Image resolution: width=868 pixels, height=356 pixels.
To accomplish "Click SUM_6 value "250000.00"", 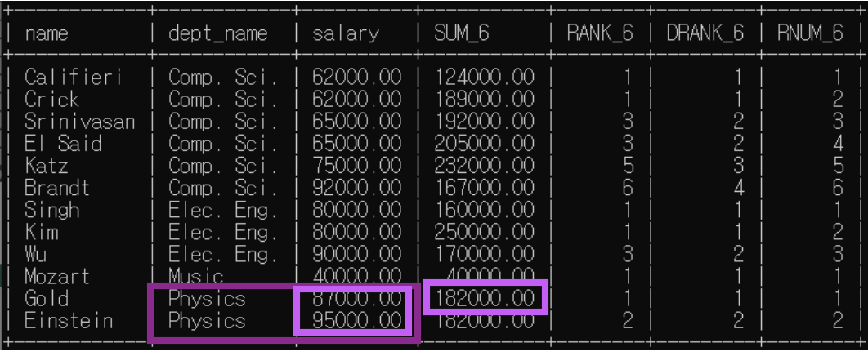I will click(485, 232).
